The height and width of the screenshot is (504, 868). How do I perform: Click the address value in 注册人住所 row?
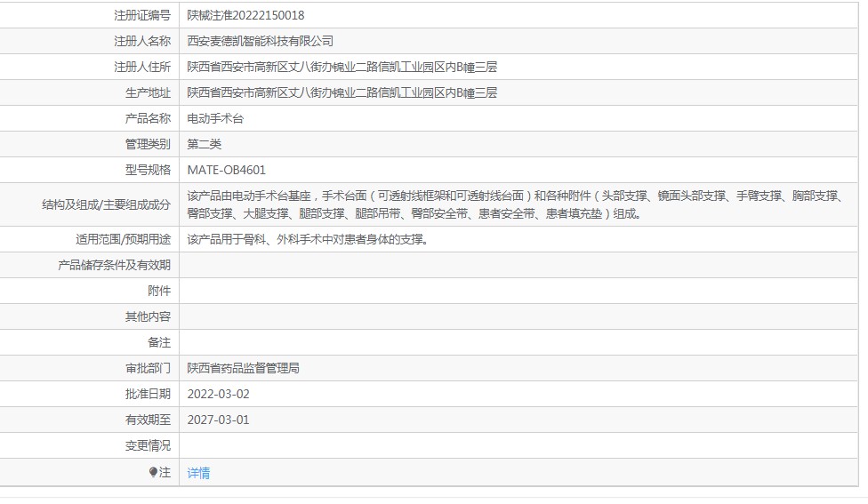click(x=342, y=67)
